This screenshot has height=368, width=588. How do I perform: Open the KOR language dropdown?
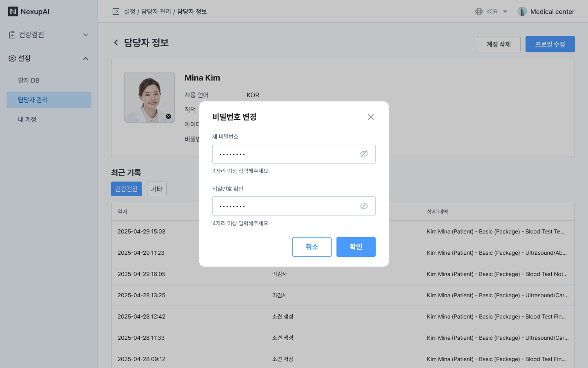pyautogui.click(x=505, y=11)
